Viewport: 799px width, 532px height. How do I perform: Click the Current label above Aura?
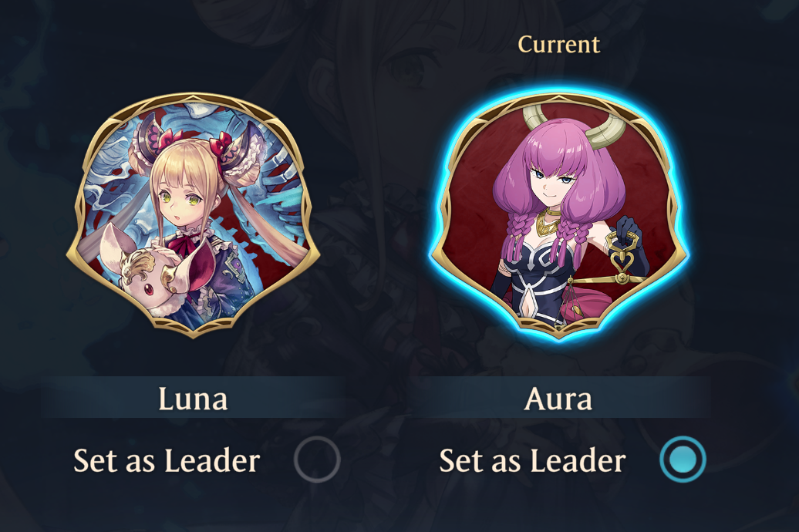click(x=558, y=45)
